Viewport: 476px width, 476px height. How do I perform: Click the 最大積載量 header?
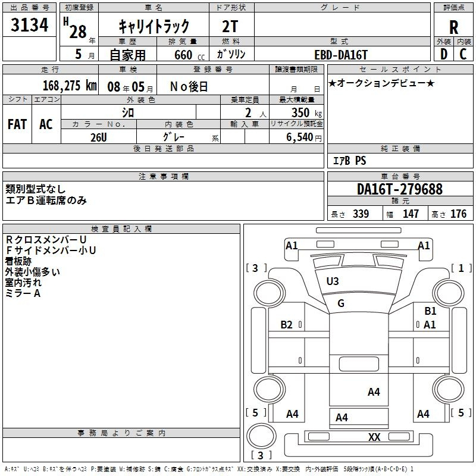(296, 99)
